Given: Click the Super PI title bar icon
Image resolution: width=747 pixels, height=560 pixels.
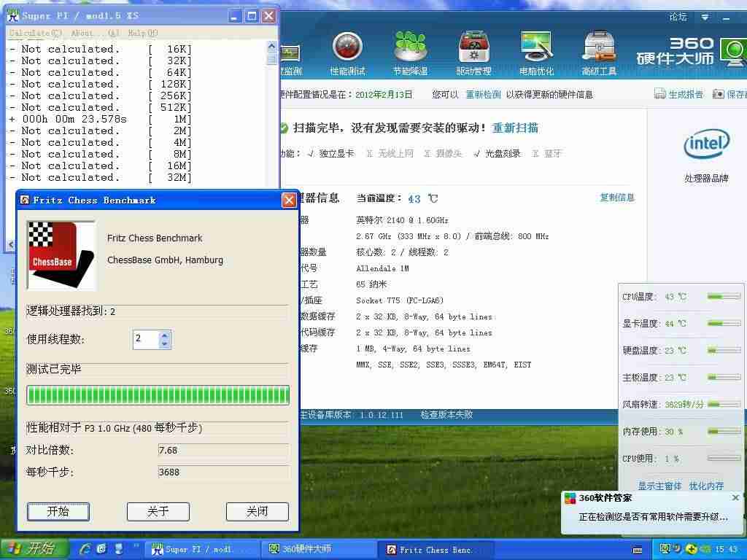Looking at the screenshot, I should [13, 15].
